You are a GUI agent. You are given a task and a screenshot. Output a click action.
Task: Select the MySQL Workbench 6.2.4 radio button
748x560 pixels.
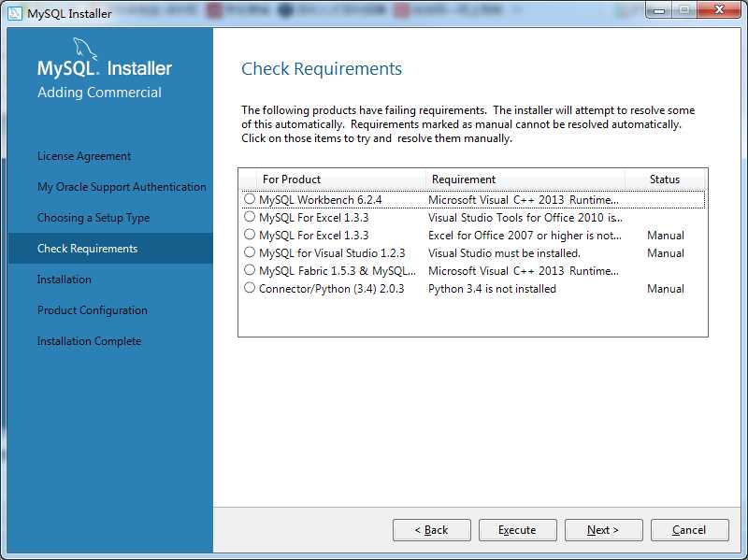click(x=250, y=199)
